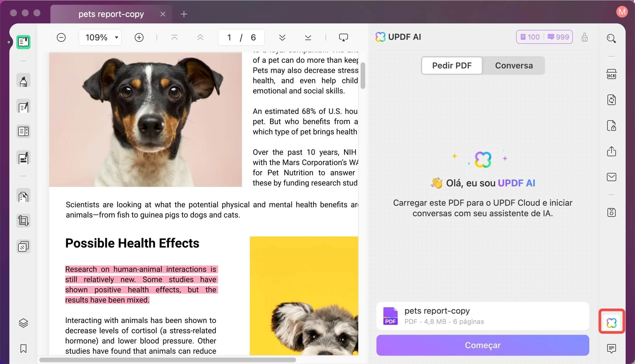The width and height of the screenshot is (635, 364).
Task: Open the bookmarks panel
Action: [x=23, y=349]
